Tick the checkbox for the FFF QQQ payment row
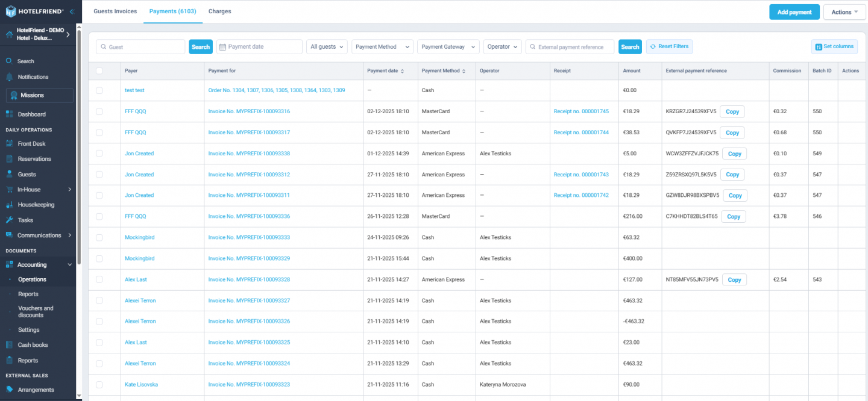Image resolution: width=868 pixels, height=401 pixels. pos(99,111)
